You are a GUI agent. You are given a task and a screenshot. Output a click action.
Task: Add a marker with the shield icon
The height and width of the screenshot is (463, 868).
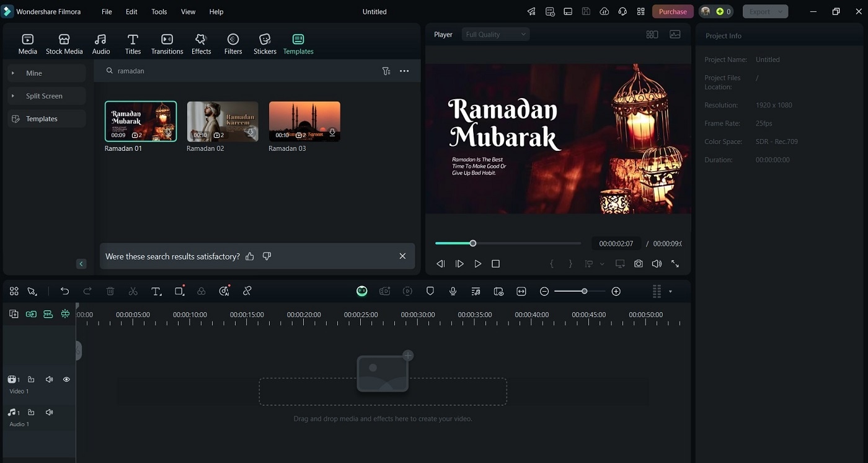(x=430, y=291)
